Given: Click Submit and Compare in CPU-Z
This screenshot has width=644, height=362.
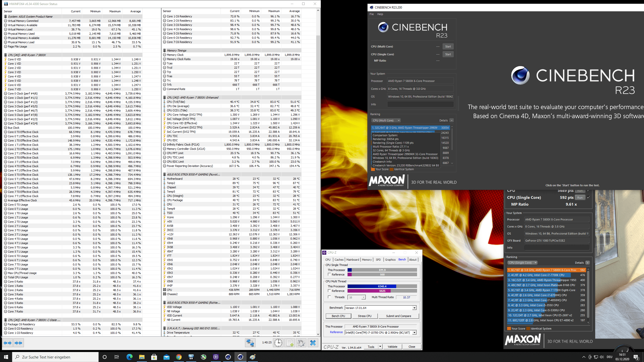Looking at the screenshot, I should click(x=398, y=316).
